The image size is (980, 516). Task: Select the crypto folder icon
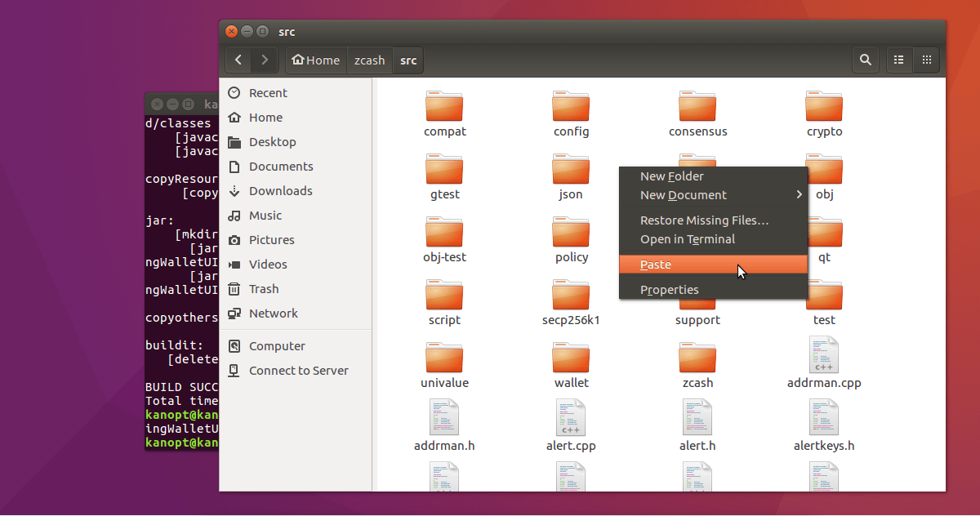click(824, 107)
